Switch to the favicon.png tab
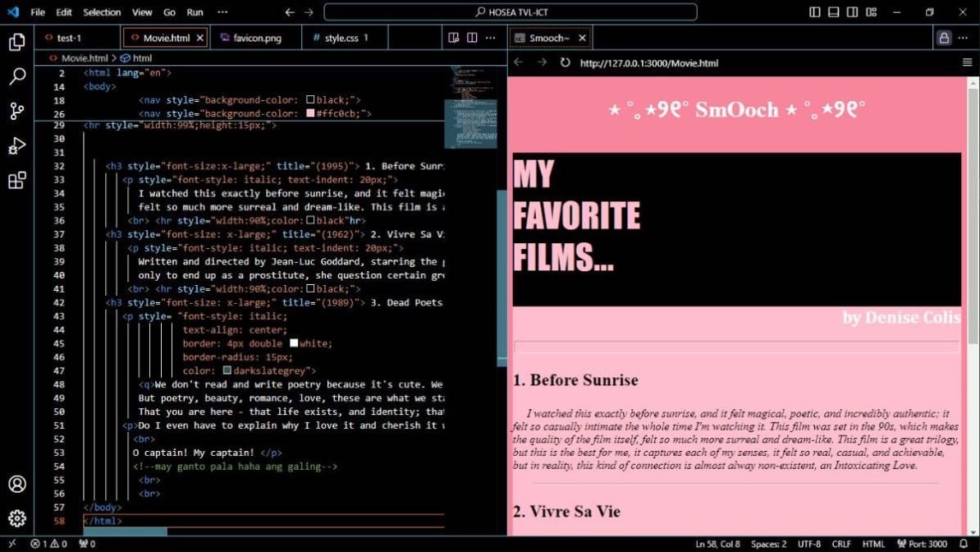The width and height of the screenshot is (980, 552). pos(256,38)
